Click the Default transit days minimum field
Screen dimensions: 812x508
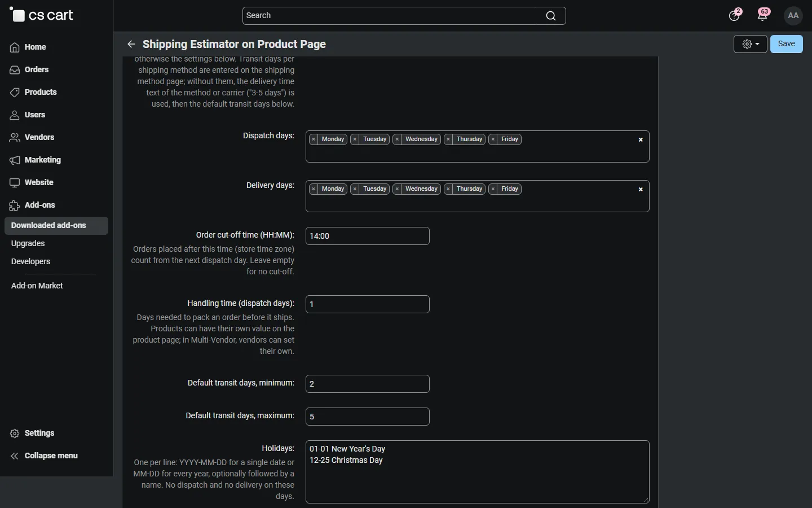click(368, 384)
